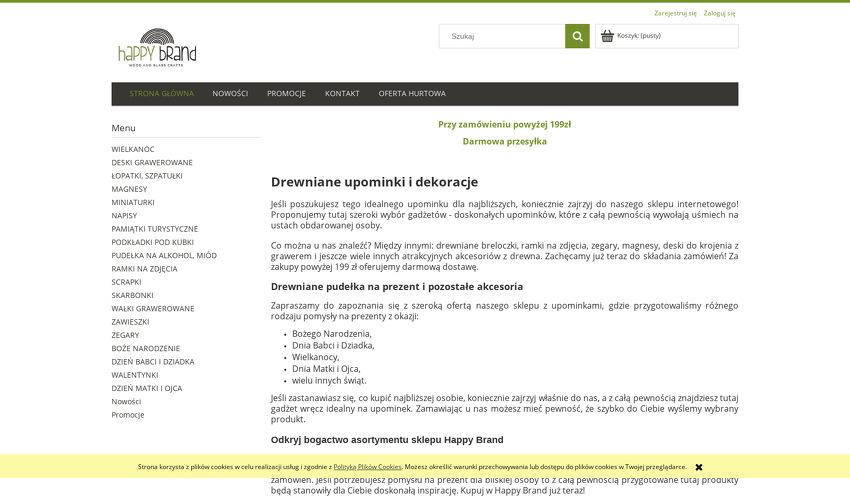Click the Drewniane upominki i dekoracje heading
Image resolution: width=850 pixels, height=500 pixels.
(375, 182)
